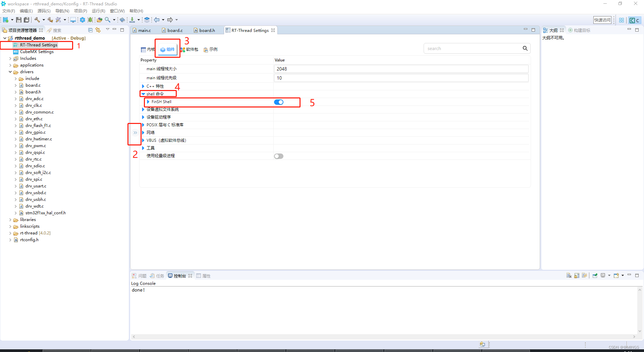Select the 示例 settings tab

[x=211, y=49]
